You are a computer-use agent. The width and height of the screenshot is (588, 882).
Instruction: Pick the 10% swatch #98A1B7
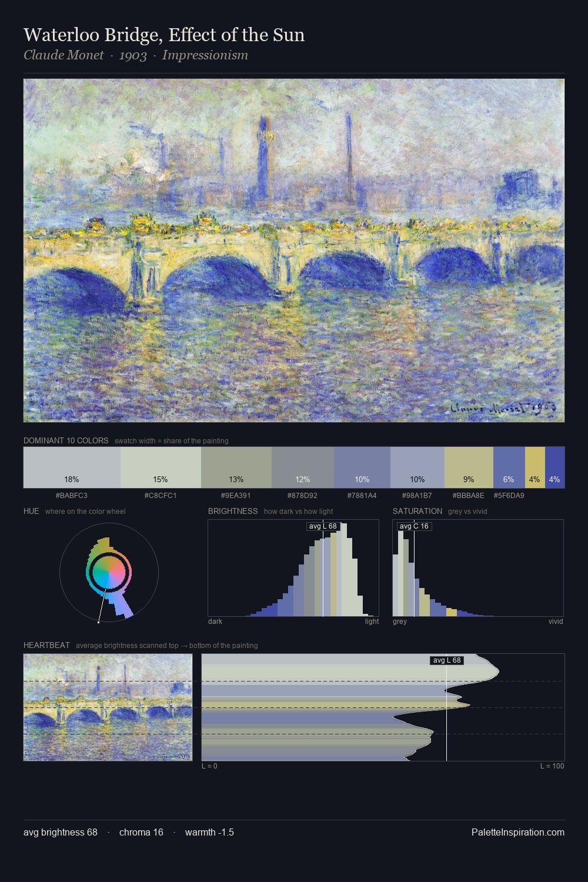click(x=417, y=467)
